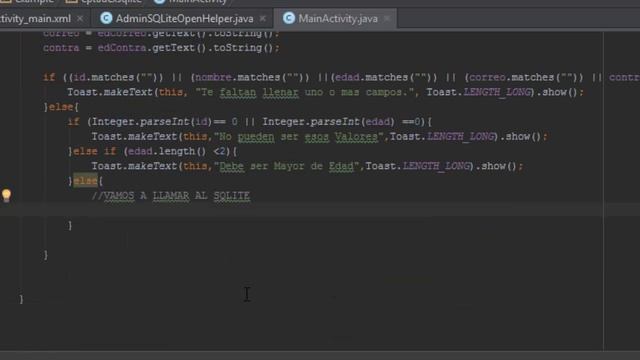Click the class icon on the MainActivity.java tab
Viewport: 640px width, 360px height.
(289, 18)
